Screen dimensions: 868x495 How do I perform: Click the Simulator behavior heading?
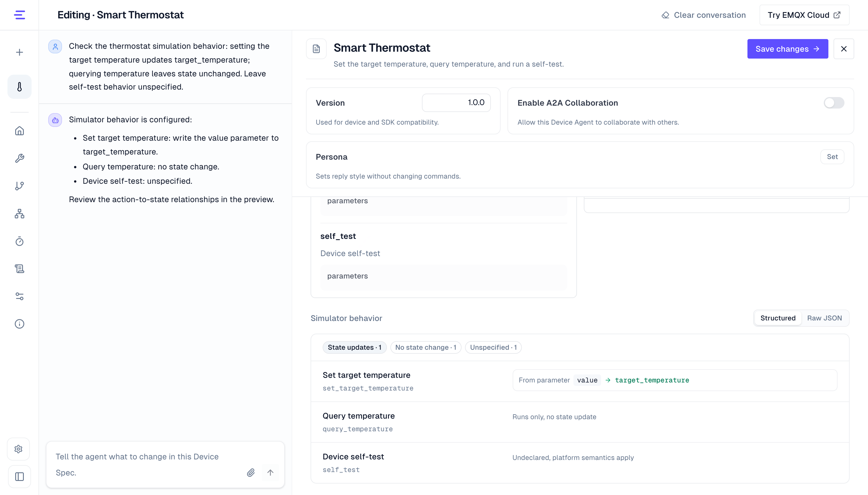tap(346, 318)
